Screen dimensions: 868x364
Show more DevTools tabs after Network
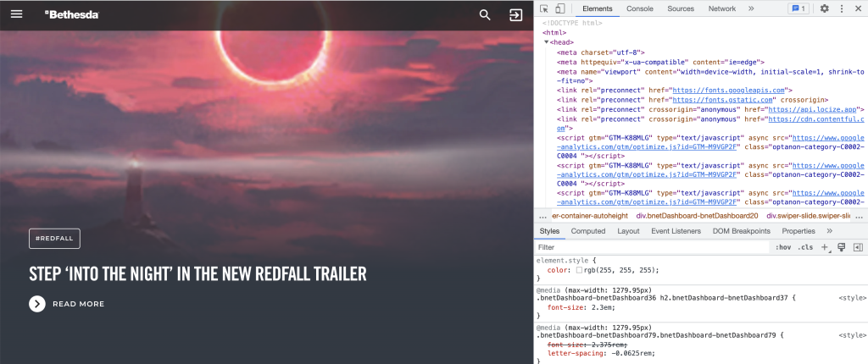751,8
